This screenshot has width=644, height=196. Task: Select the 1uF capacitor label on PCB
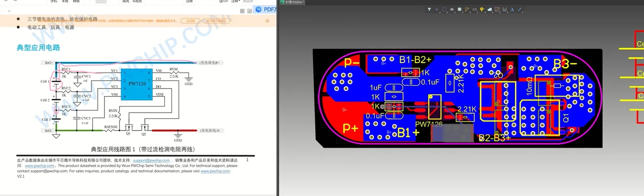coord(375,87)
